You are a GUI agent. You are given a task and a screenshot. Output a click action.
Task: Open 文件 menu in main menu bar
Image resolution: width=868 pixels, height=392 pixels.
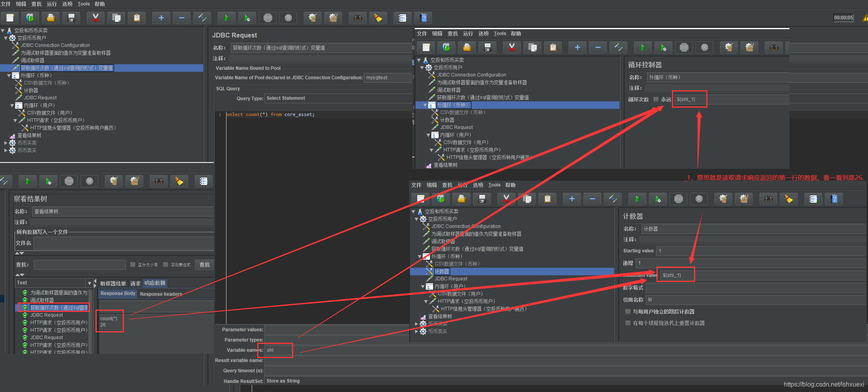(x=6, y=4)
